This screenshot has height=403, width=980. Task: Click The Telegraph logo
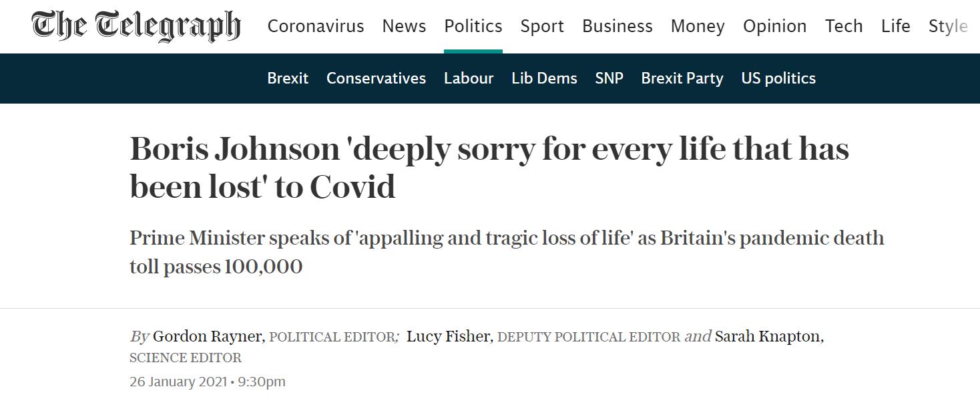pos(136,27)
